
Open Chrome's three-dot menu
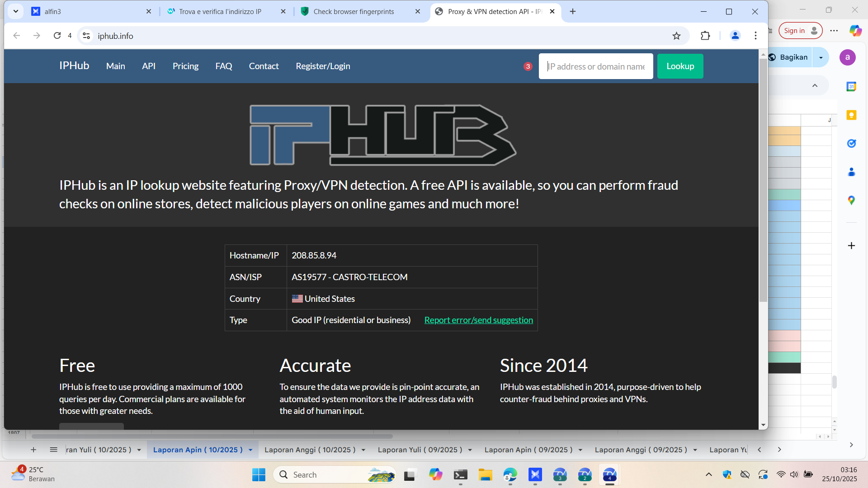pyautogui.click(x=755, y=36)
